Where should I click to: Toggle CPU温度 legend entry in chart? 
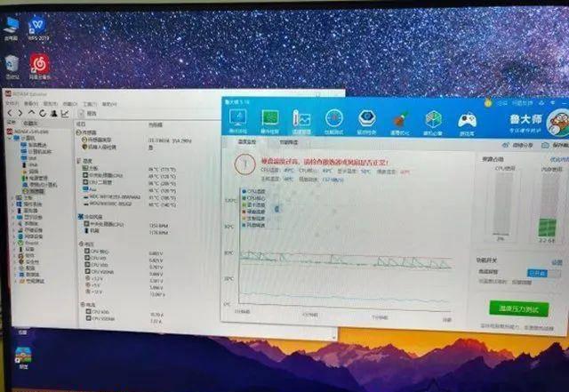(253, 191)
